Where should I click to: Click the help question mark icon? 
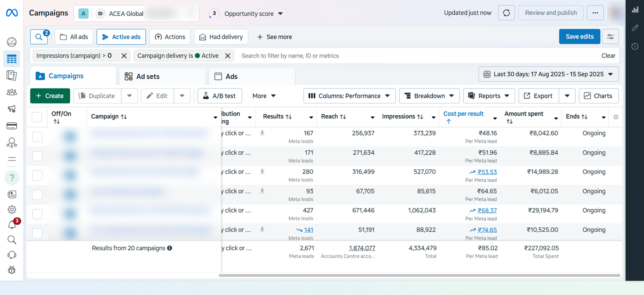[12, 177]
